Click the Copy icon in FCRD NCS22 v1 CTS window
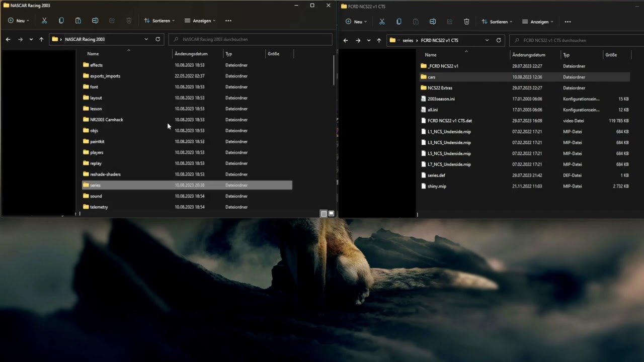The width and height of the screenshot is (644, 362). coord(399,22)
